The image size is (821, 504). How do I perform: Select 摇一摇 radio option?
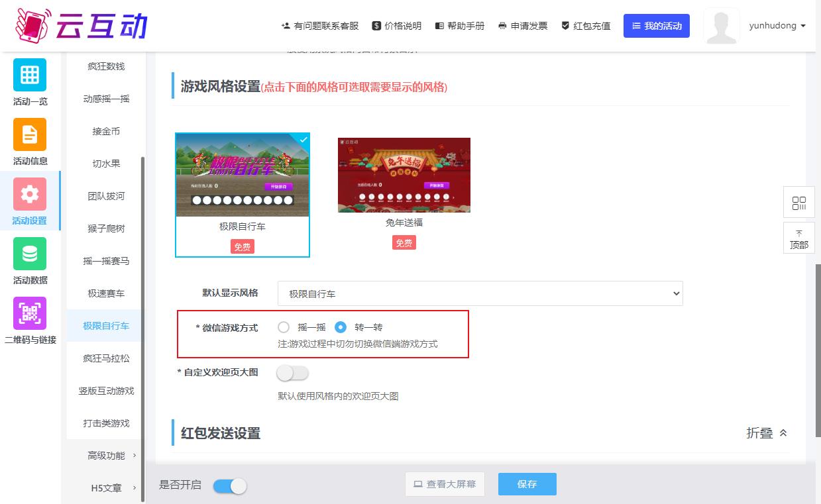pos(284,327)
